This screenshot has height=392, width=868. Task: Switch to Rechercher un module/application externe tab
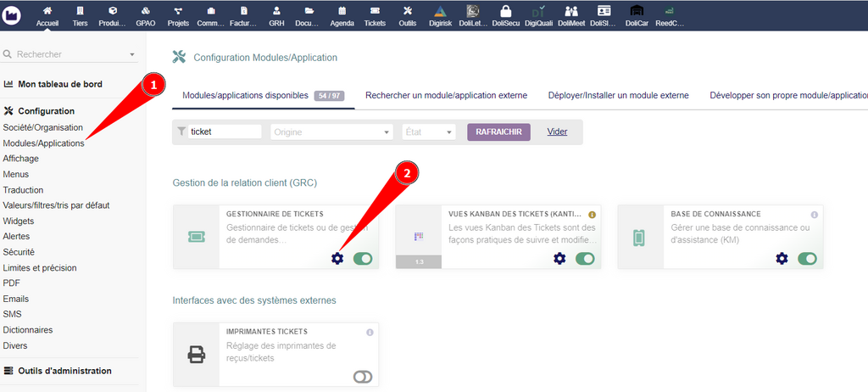point(446,96)
